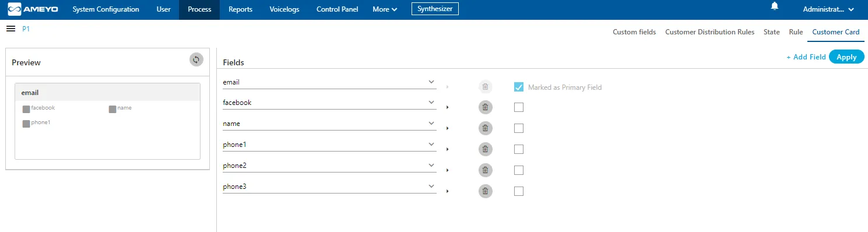Open the User menu
Viewport: 868px width, 232px height.
coord(164,9)
